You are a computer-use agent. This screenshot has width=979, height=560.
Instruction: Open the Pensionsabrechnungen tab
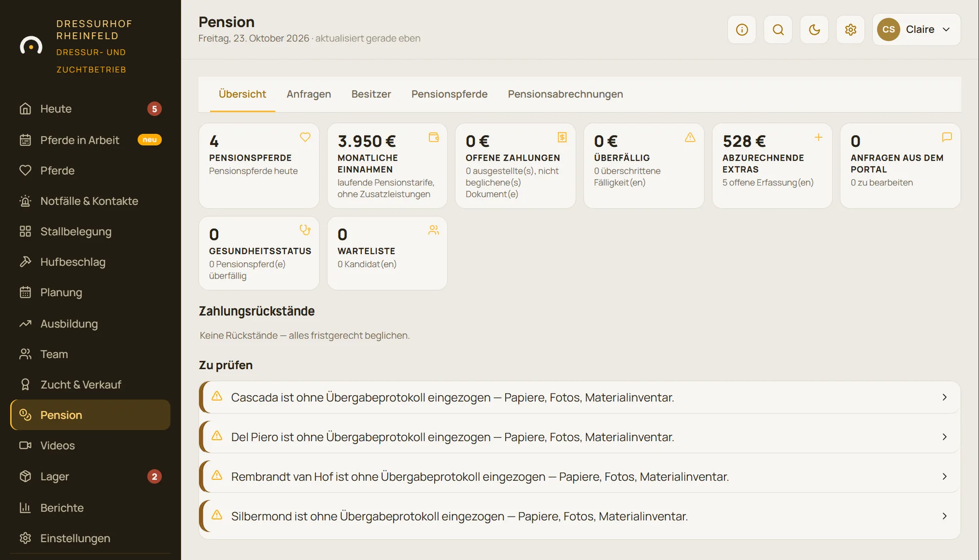pyautogui.click(x=565, y=94)
